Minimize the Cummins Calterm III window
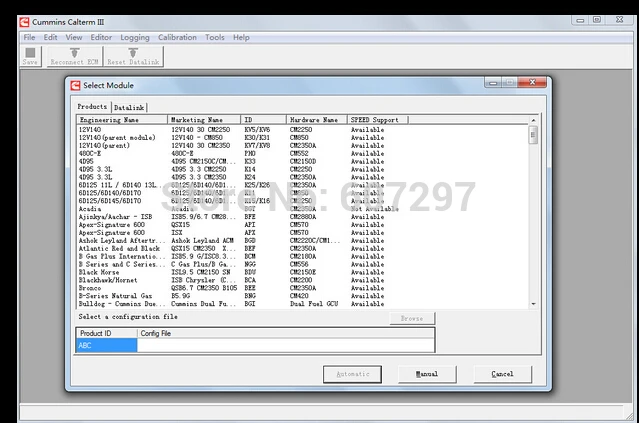Viewport: 639px width, 423px height. (x=580, y=20)
